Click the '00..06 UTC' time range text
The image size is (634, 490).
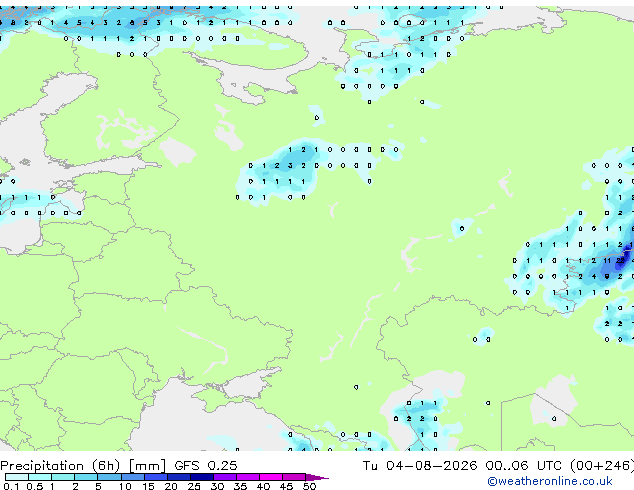(x=524, y=466)
